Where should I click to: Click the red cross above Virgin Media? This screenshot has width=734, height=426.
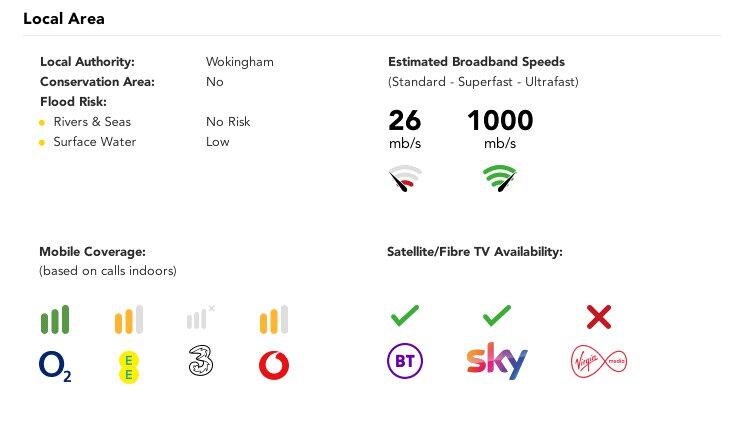pyautogui.click(x=598, y=318)
